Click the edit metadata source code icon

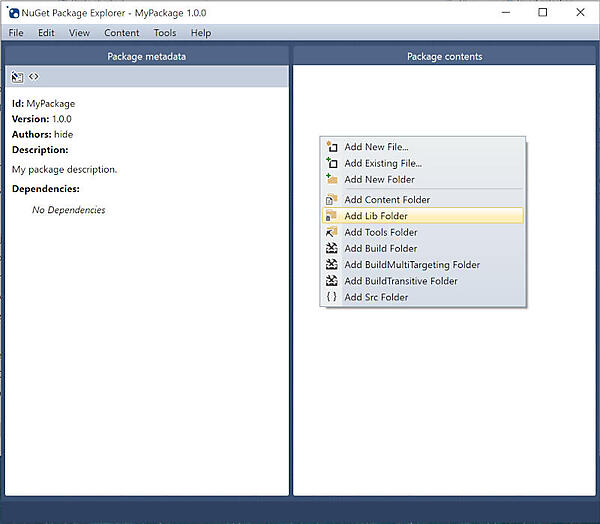[x=34, y=77]
